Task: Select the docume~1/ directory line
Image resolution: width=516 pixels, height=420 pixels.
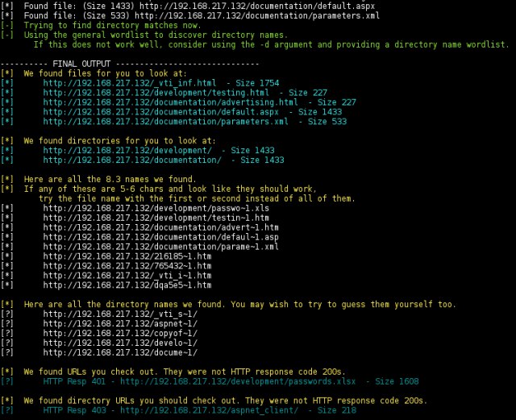Action: point(120,352)
